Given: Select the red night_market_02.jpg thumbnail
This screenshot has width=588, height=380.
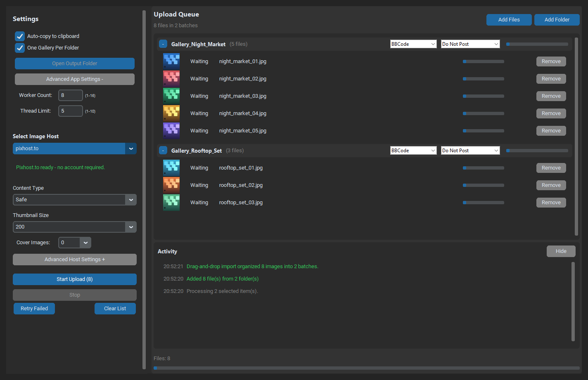Looking at the screenshot, I should pos(171,79).
